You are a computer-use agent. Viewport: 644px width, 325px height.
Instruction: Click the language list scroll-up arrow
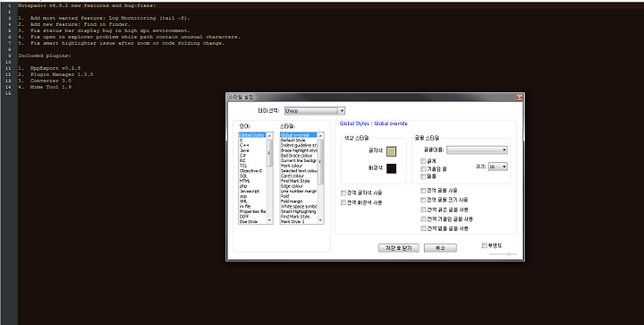[x=270, y=135]
